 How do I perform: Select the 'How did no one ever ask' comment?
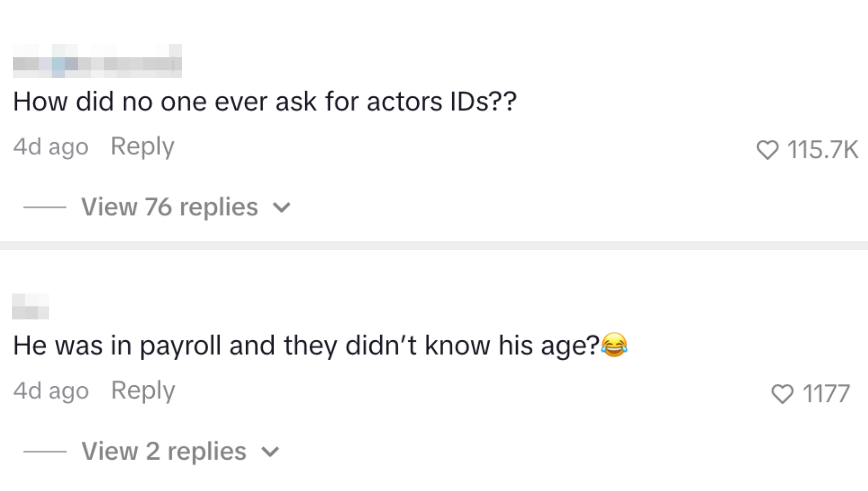(264, 101)
